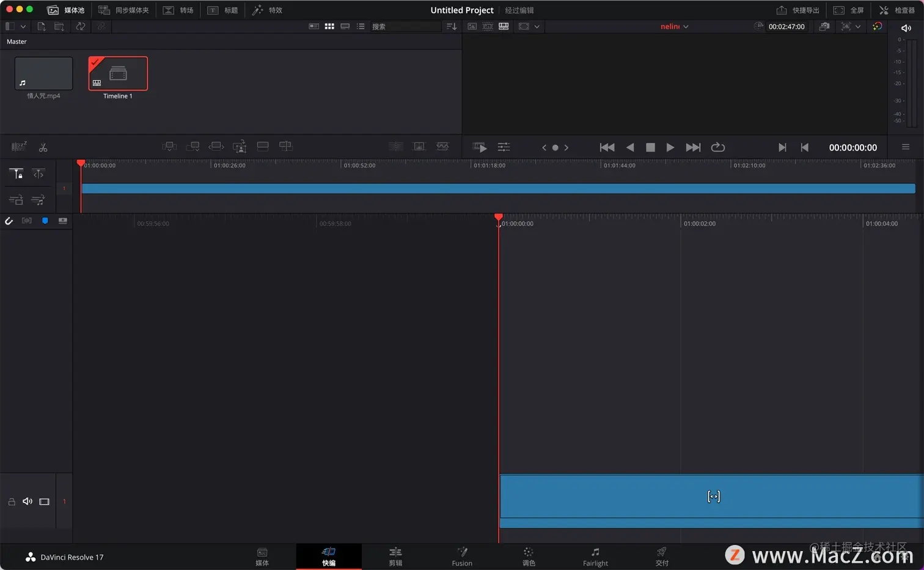Apply the Cut transition icon

tap(396, 147)
